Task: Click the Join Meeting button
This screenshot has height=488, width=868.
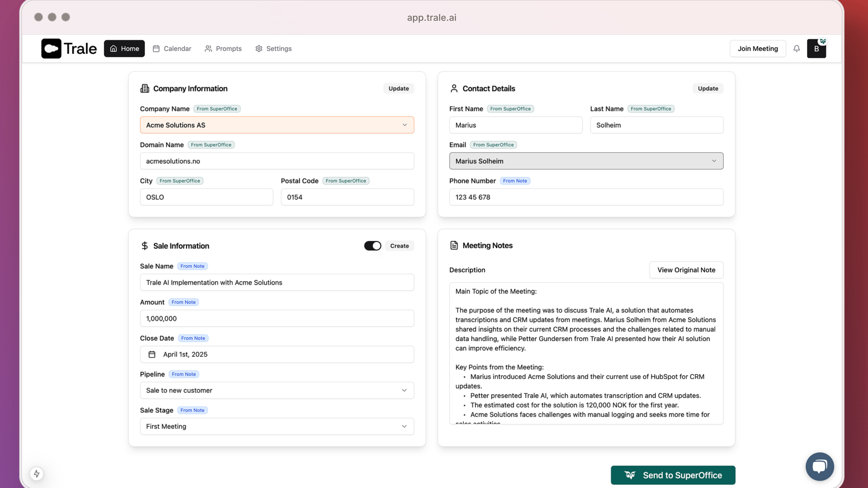Action: pyautogui.click(x=758, y=49)
